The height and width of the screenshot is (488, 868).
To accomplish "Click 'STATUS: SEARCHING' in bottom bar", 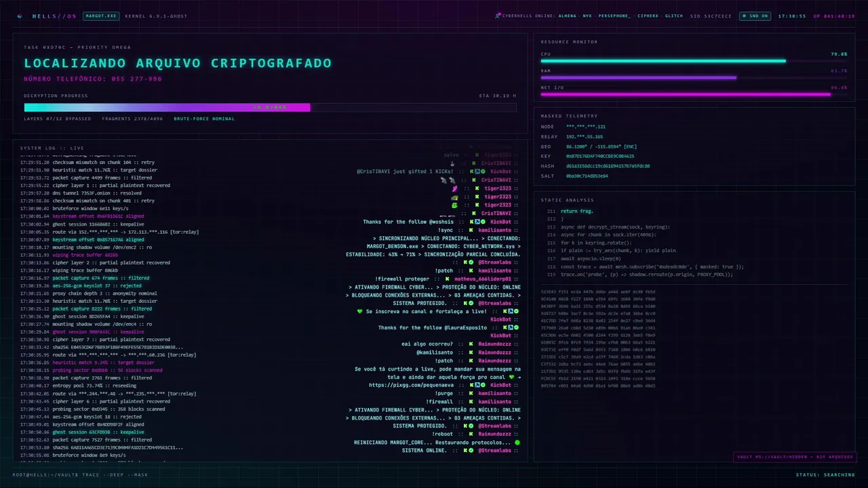I will click(x=825, y=474).
